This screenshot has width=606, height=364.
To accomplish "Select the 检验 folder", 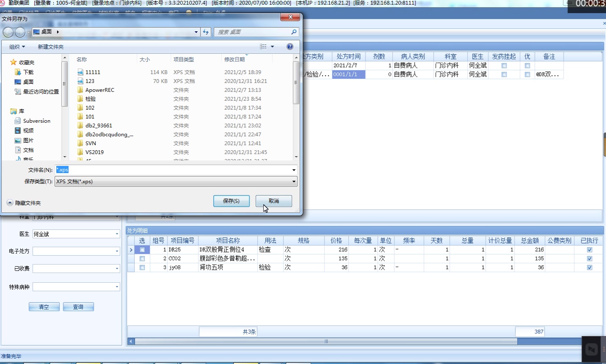I will point(90,99).
